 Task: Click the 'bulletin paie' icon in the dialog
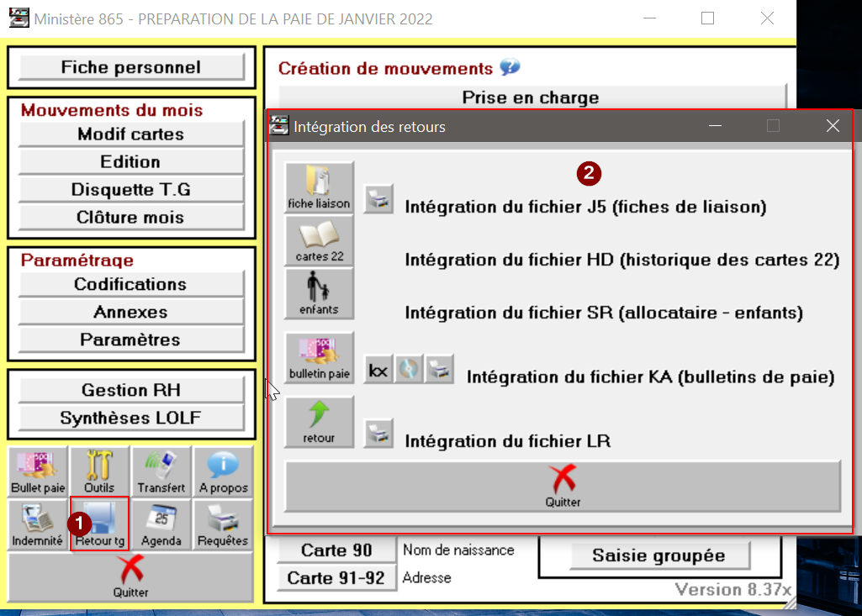320,358
